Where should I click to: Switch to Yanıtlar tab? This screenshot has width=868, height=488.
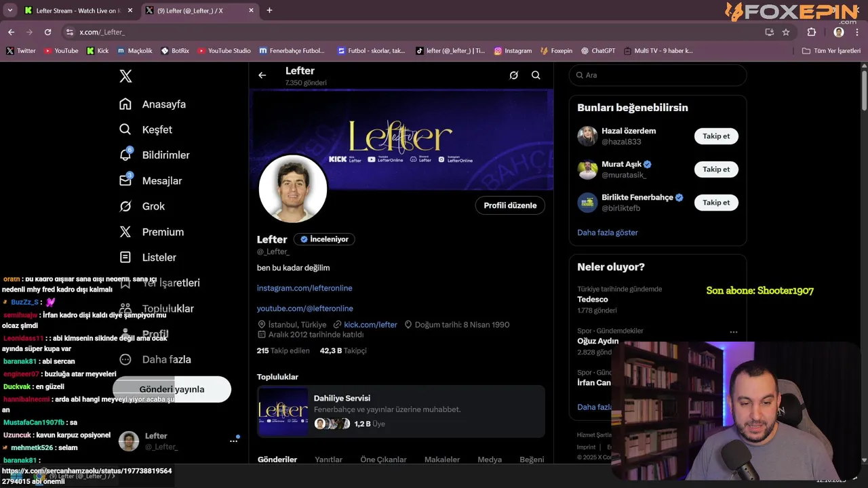coord(328,460)
